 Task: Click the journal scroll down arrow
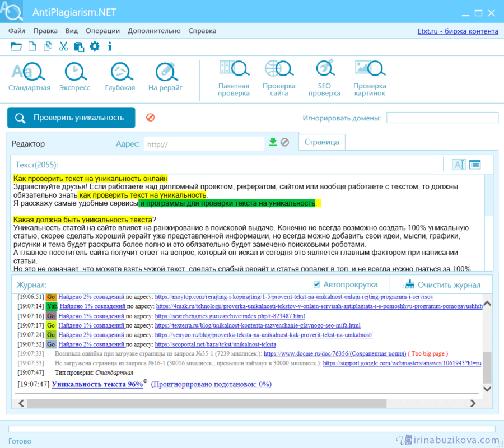(x=487, y=388)
